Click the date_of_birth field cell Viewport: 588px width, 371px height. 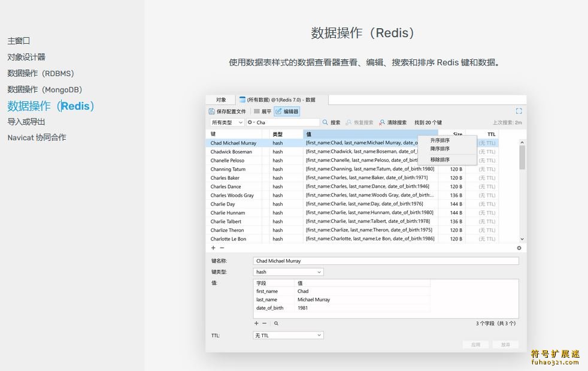pos(274,308)
